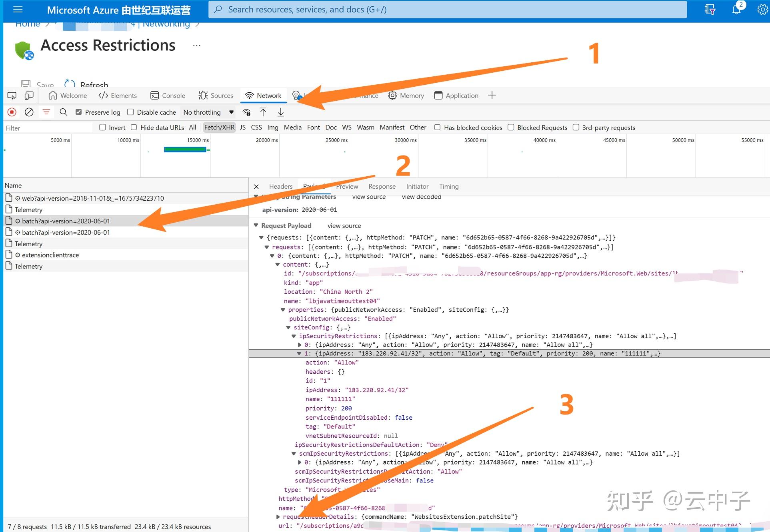Screen dimensions: 770x532
Task: Clear the network log
Action: (29, 112)
